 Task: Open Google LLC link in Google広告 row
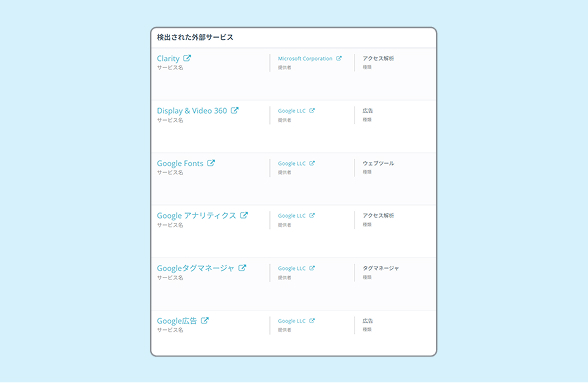tap(292, 321)
